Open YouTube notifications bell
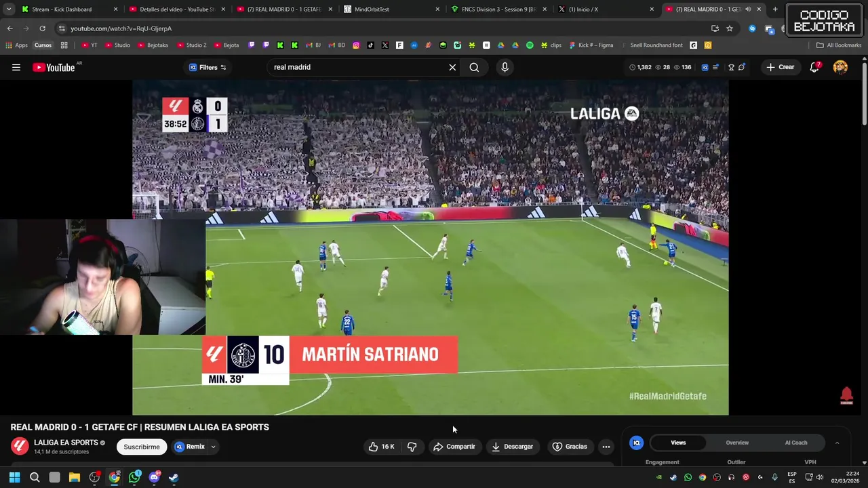 pos(814,67)
